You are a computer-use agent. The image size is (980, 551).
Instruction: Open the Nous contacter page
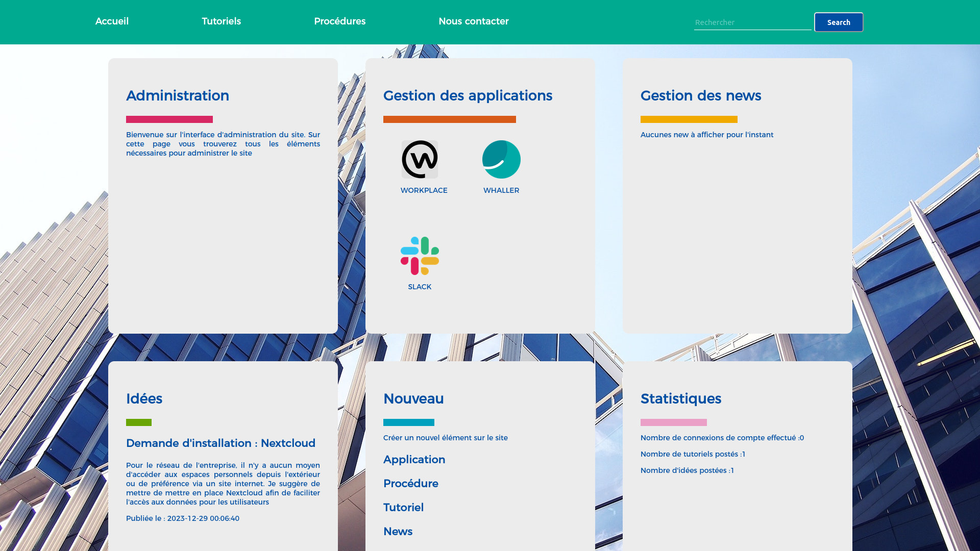473,21
